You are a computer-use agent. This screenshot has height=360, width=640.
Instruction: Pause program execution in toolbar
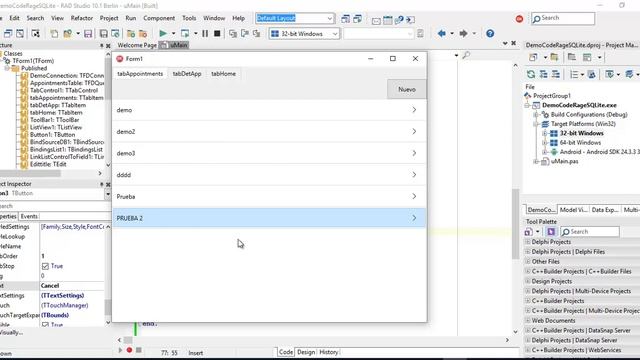click(x=205, y=33)
